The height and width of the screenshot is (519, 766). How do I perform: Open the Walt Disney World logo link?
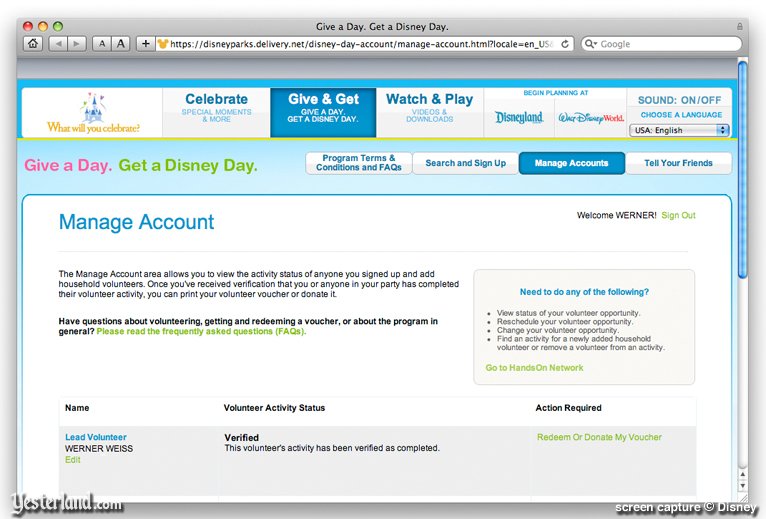pos(591,118)
